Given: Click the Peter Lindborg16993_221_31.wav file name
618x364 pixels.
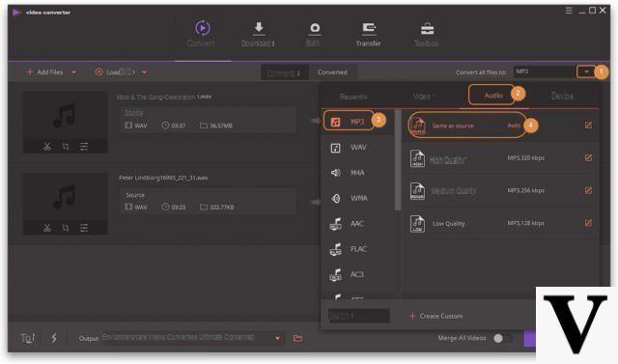Looking at the screenshot, I should [163, 178].
